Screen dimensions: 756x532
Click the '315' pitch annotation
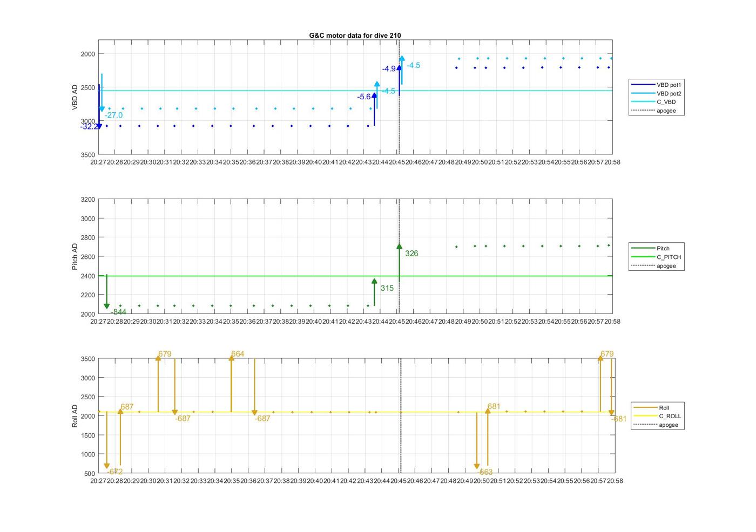point(387,288)
